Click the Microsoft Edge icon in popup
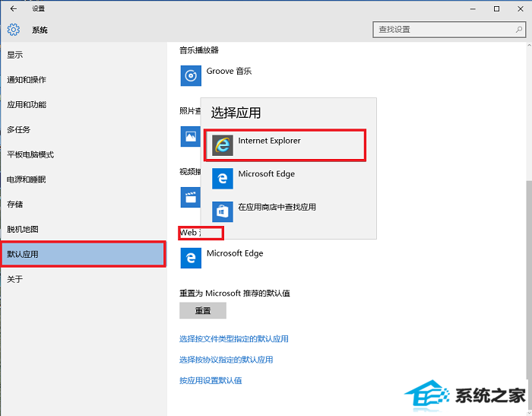Viewport: 532px width, 416px height. 223,178
